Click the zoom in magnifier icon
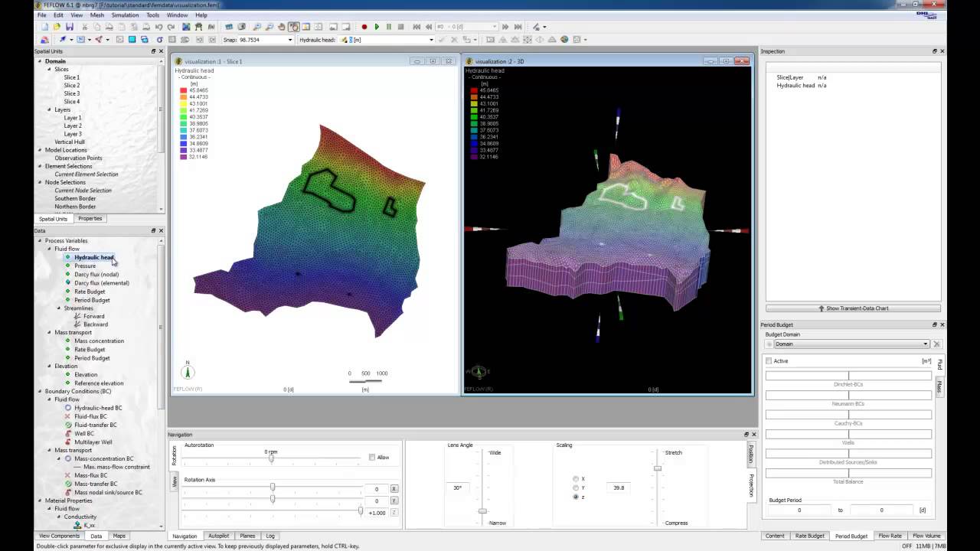 click(x=256, y=27)
